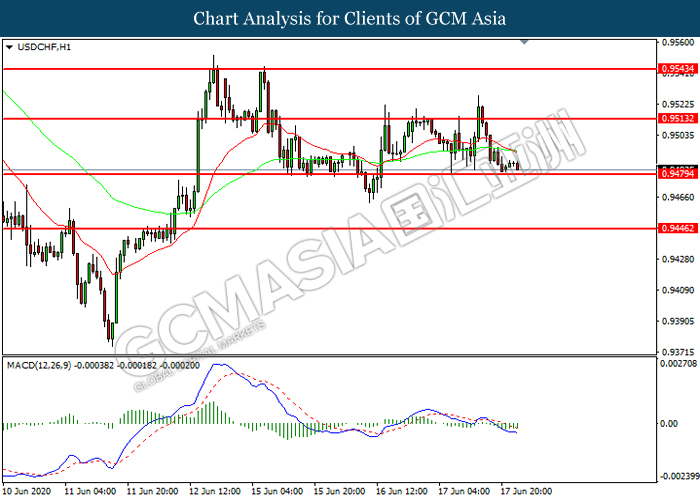
Task: Select the 0.95132 price level label
Action: pyautogui.click(x=678, y=118)
